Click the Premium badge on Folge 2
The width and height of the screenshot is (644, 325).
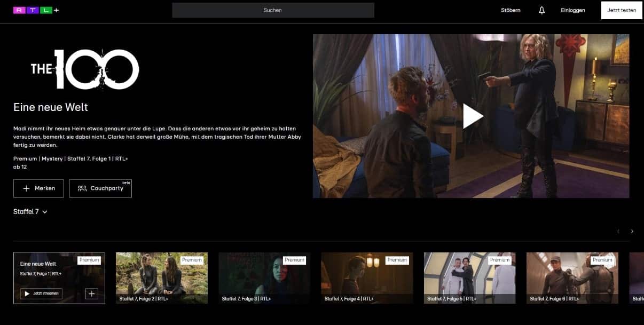[x=192, y=260]
